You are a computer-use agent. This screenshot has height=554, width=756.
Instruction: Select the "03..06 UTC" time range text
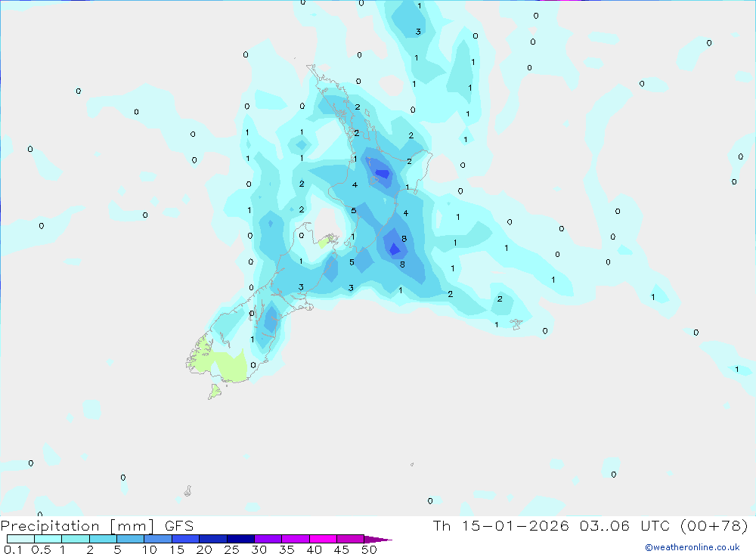click(625, 525)
